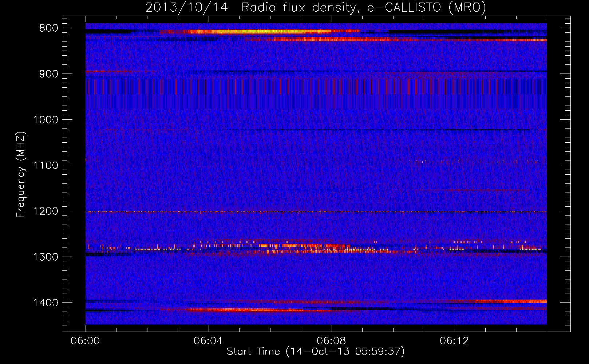Click the 06:12 time tick label
This screenshot has height=364, width=589.
[454, 341]
